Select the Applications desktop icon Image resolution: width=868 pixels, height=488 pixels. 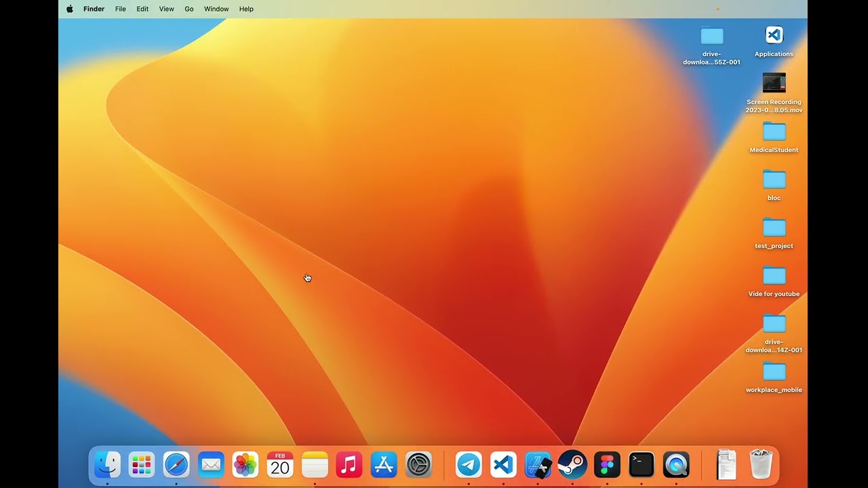click(x=774, y=35)
